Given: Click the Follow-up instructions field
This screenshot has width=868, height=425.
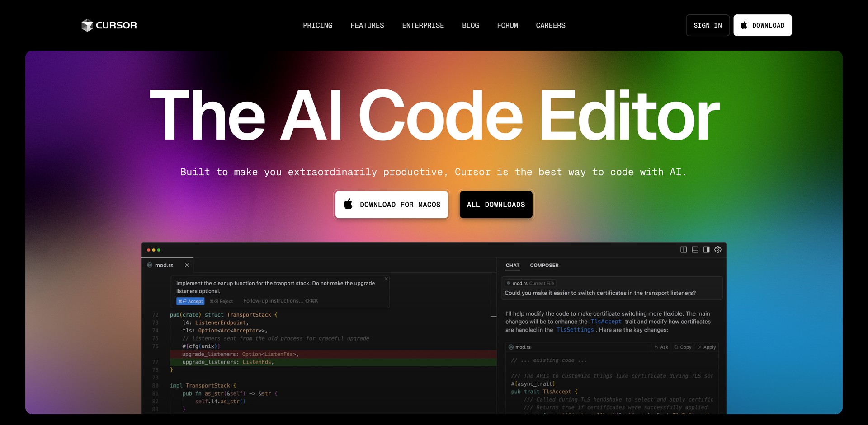Looking at the screenshot, I should tap(281, 301).
